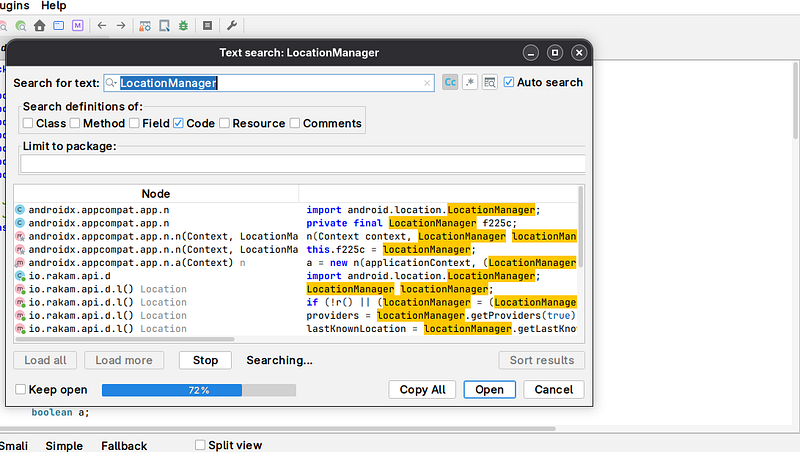Enable the Method definitions checkbox
The height and width of the screenshot is (452, 800).
(x=75, y=123)
